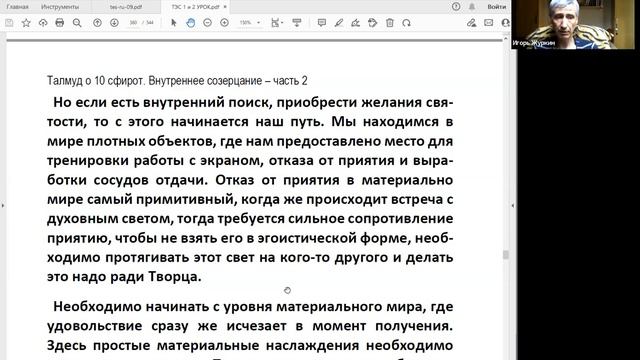Viewport: 640px width, 360px height.
Task: Click the stamp tool icon
Action: pos(372,23)
